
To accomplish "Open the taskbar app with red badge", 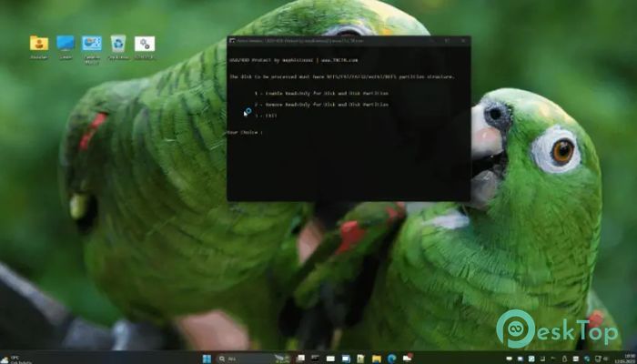I will click(x=407, y=359).
